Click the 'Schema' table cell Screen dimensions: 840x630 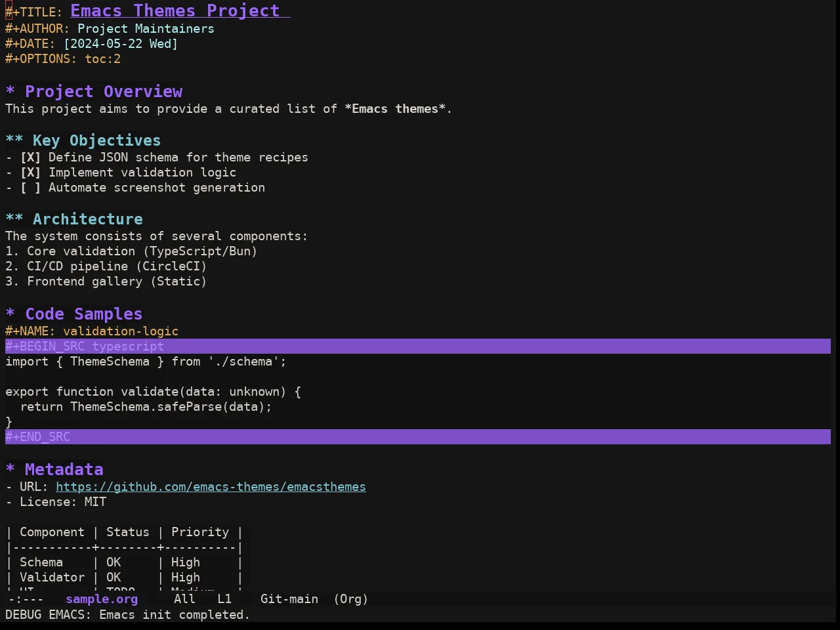coord(41,562)
